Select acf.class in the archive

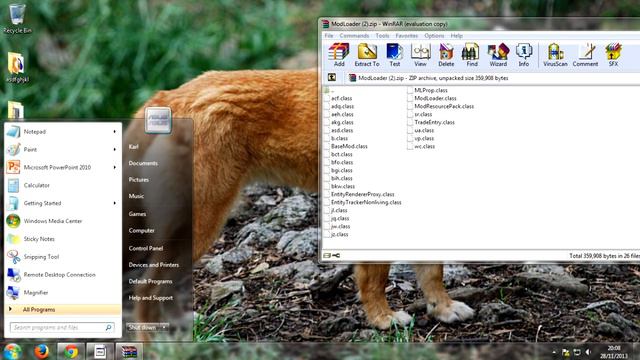point(341,98)
